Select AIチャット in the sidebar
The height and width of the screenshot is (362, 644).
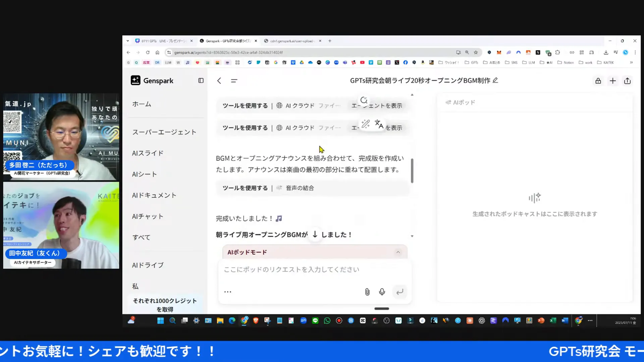click(x=148, y=217)
